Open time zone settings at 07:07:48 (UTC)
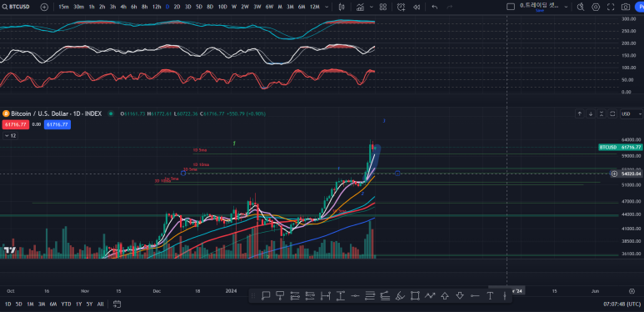This screenshot has height=312, width=644. 622,304
